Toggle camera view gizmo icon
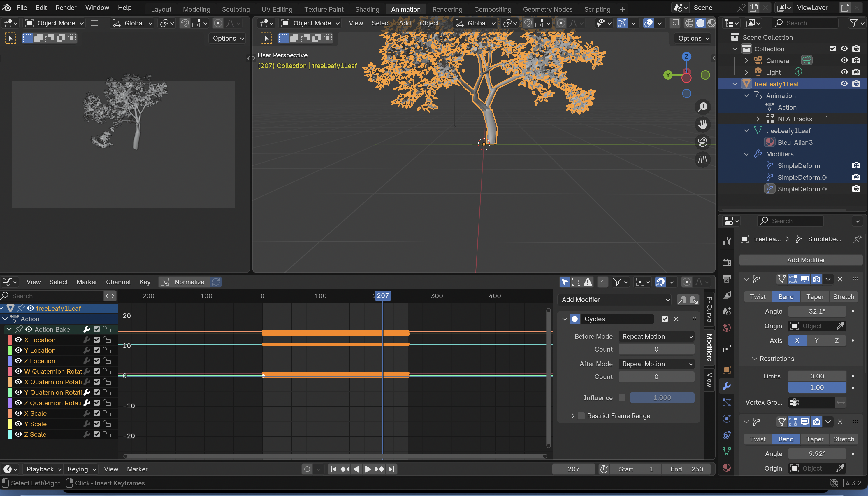The height and width of the screenshot is (496, 868). pyautogui.click(x=703, y=142)
